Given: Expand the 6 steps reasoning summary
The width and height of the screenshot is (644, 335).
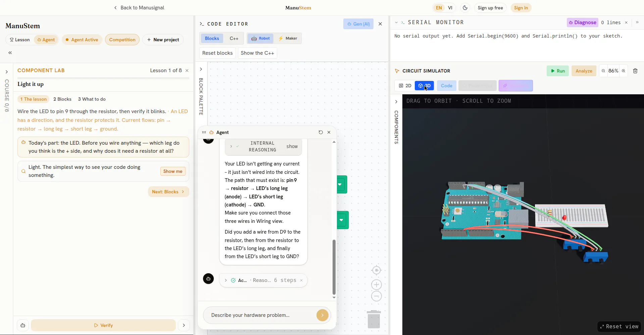Looking at the screenshot, I should 226,280.
